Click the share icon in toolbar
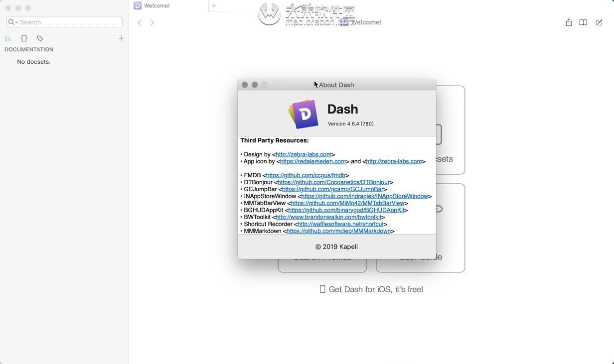614x364 pixels. pyautogui.click(x=569, y=22)
